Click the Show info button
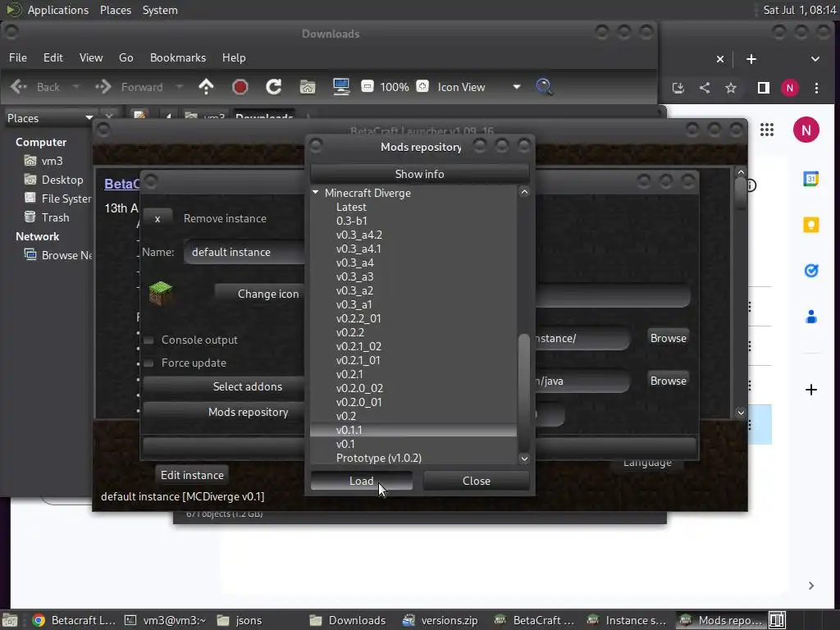The width and height of the screenshot is (840, 630). (419, 174)
